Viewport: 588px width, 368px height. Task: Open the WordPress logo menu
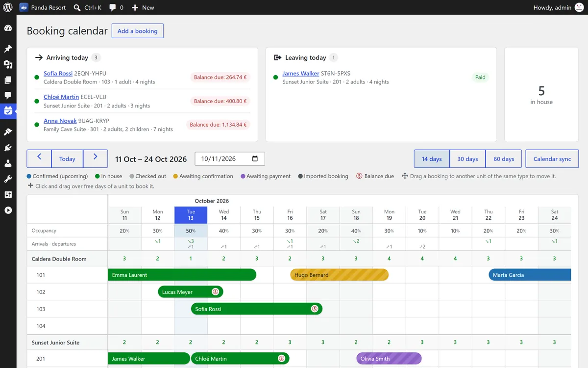pyautogui.click(x=8, y=7)
